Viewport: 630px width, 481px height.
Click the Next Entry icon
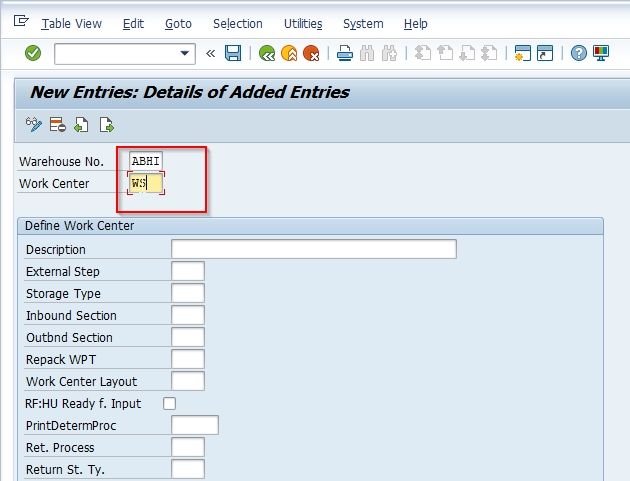[106, 125]
